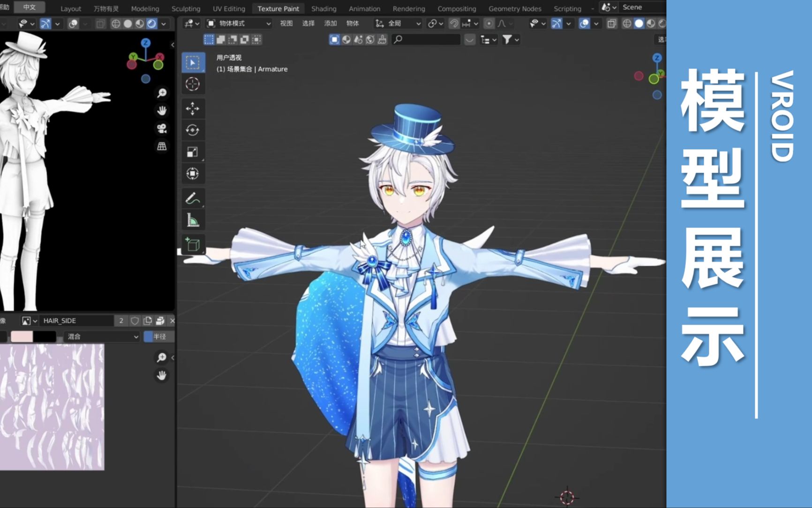Click the pan hand icon in the image editor
This screenshot has height=508, width=812.
coord(162,376)
